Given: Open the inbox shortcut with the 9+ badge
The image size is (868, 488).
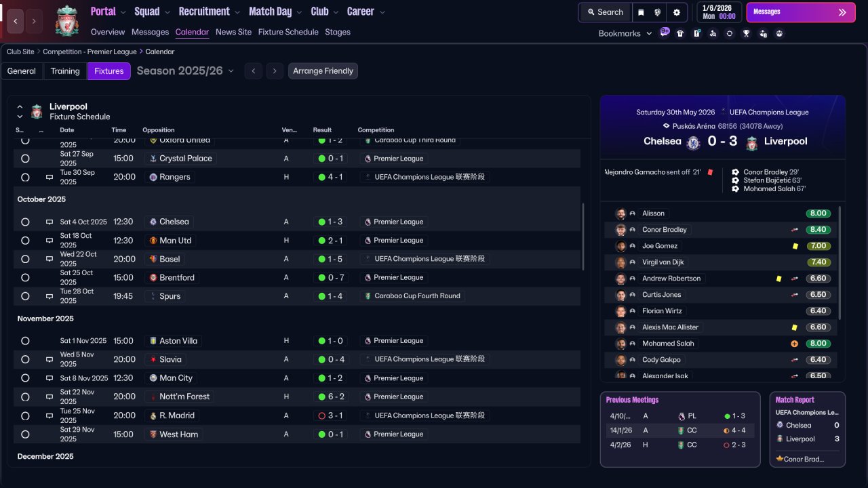Looking at the screenshot, I should pyautogui.click(x=664, y=33).
